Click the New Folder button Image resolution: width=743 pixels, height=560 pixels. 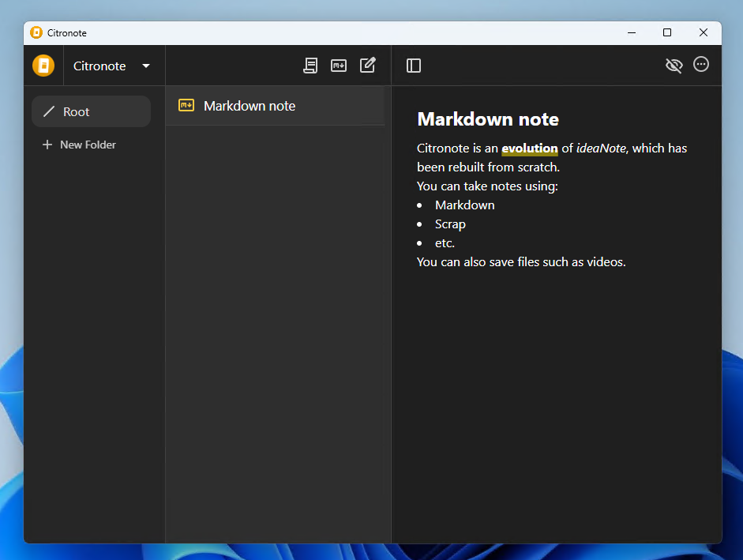point(79,145)
